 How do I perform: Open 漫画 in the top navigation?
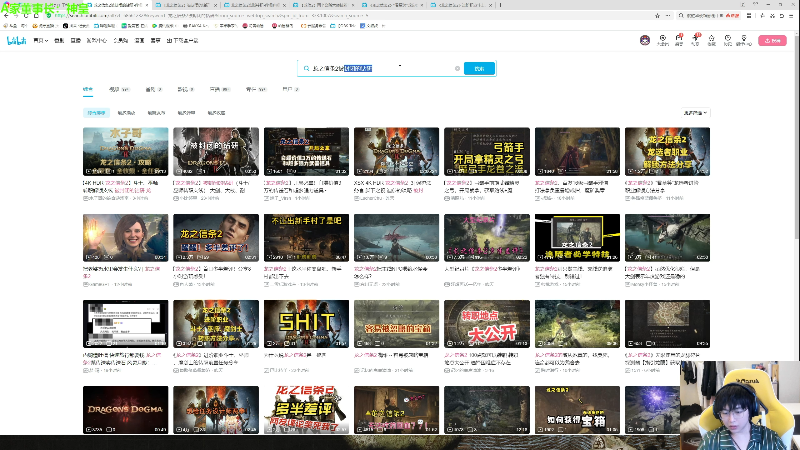click(139, 40)
